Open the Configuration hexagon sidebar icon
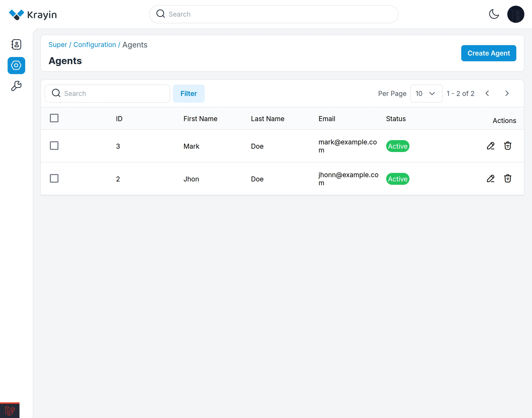This screenshot has width=532, height=418. click(16, 66)
